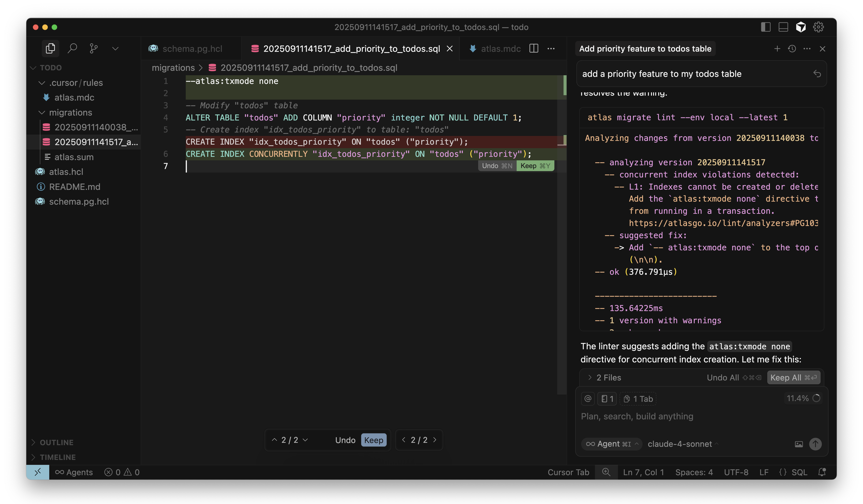Attach an image in the chat input

799,444
